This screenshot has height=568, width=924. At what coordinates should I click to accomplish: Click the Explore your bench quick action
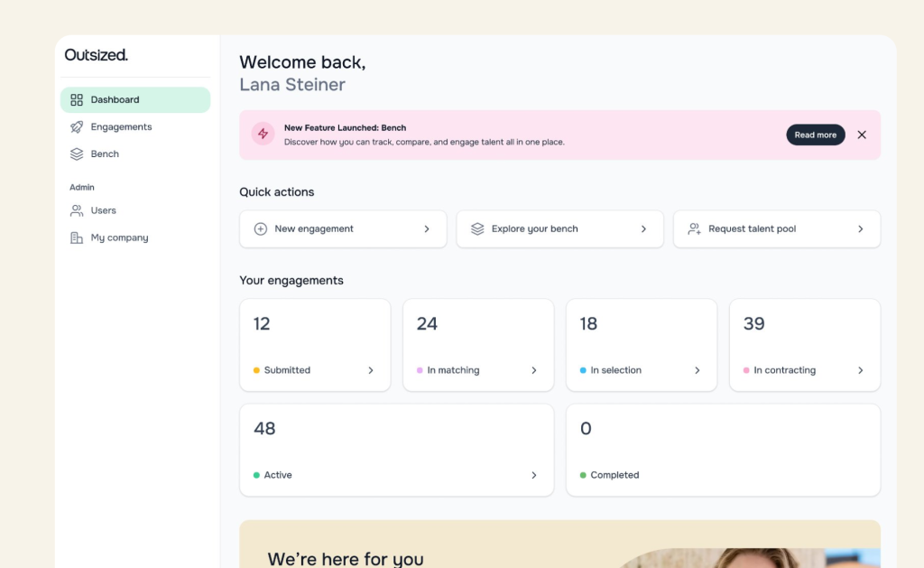tap(559, 229)
